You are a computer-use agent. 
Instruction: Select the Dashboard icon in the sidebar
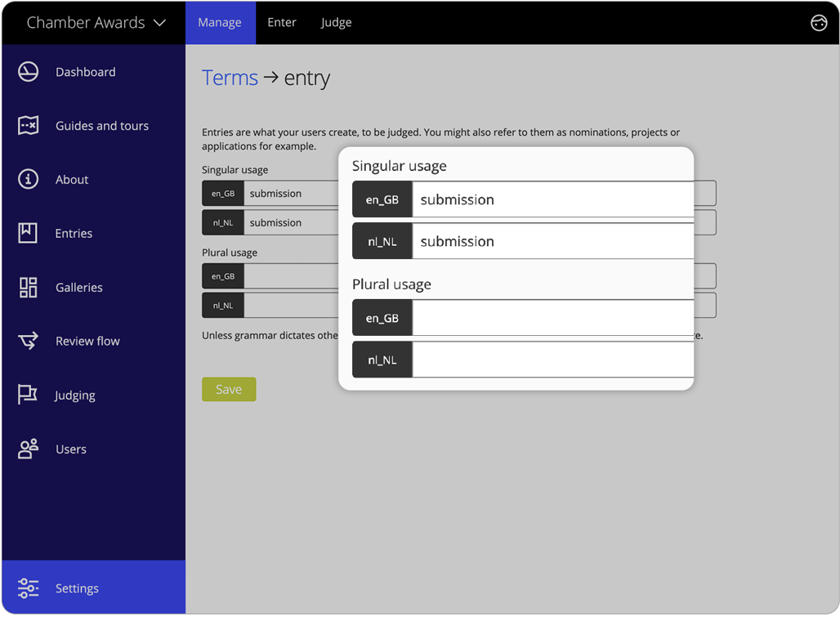point(28,71)
